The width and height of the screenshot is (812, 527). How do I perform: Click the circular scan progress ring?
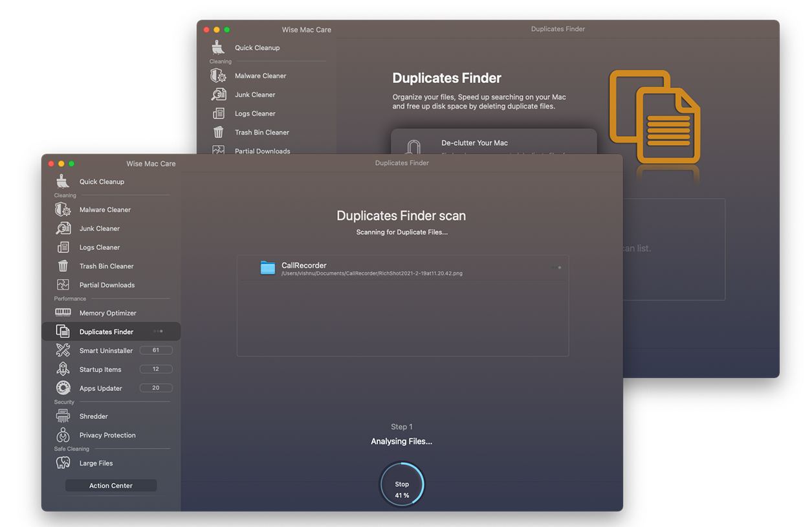point(402,484)
